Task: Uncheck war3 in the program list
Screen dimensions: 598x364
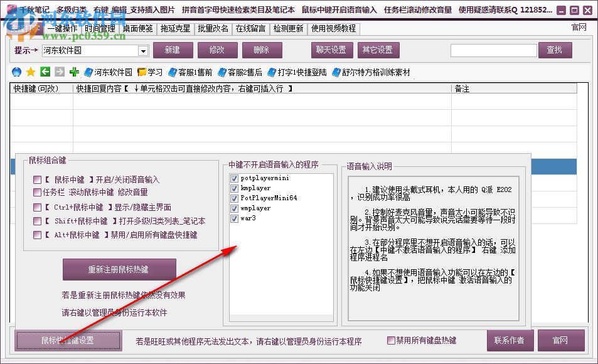Action: 233,218
